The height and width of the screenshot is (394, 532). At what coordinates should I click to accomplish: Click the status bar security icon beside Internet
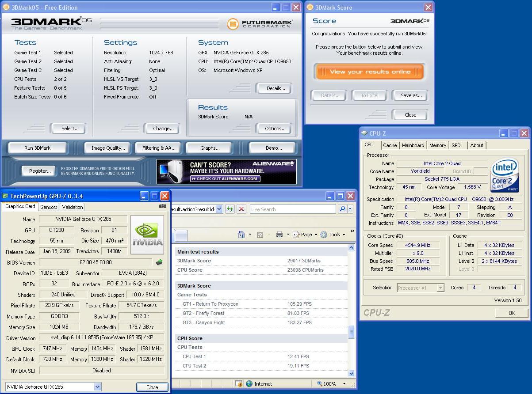click(239, 384)
